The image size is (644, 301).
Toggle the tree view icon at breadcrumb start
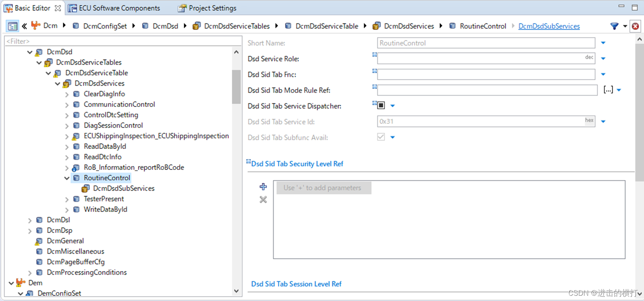point(13,26)
